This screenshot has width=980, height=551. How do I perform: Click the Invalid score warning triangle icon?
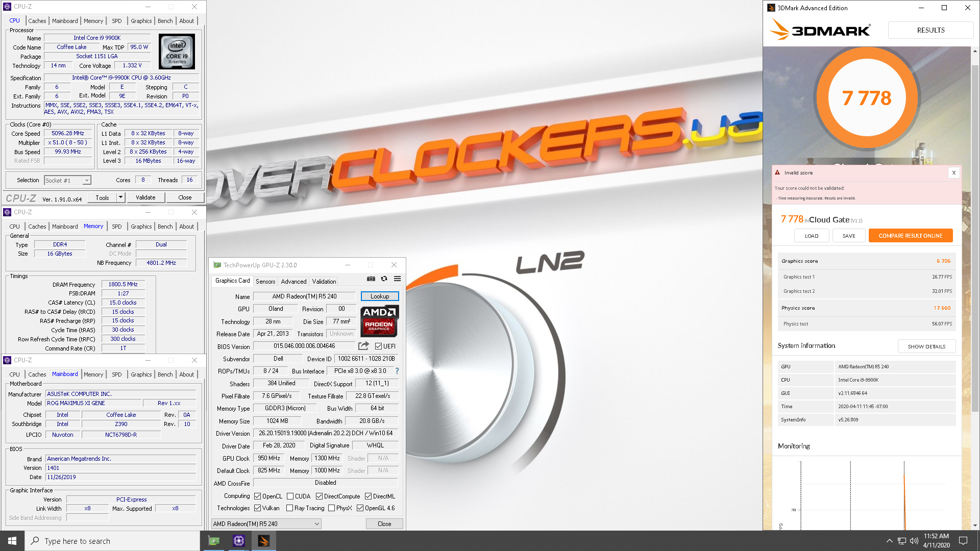[x=777, y=172]
